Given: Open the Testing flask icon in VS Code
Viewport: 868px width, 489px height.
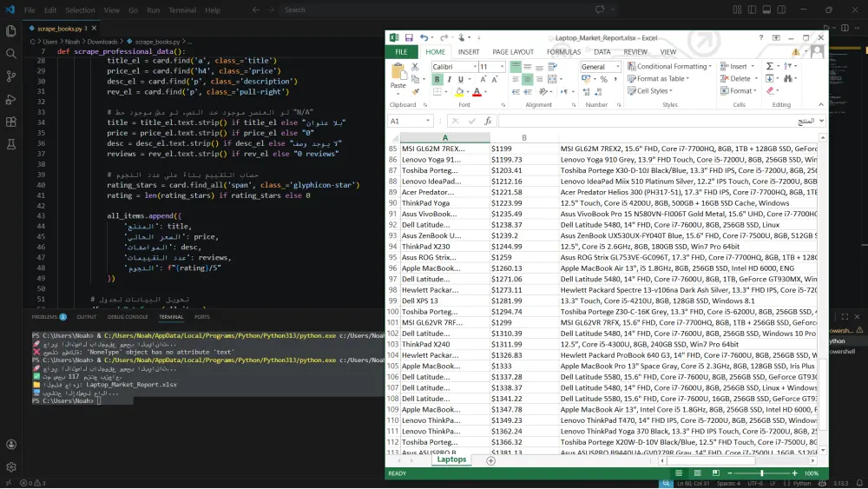Looking at the screenshot, I should click(11, 144).
